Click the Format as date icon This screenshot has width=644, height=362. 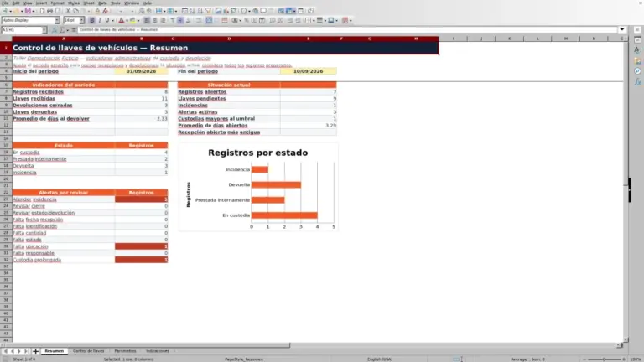tap(262, 20)
